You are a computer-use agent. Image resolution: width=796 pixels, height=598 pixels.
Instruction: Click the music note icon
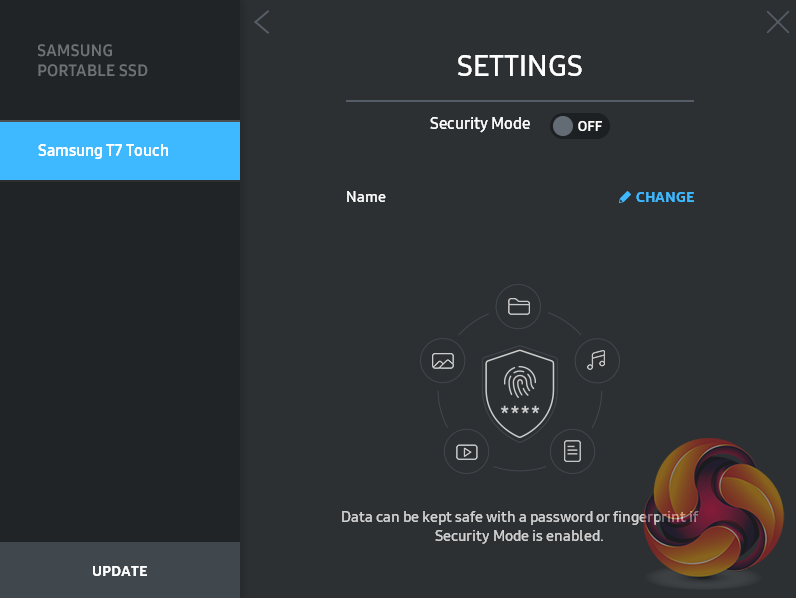pyautogui.click(x=596, y=360)
